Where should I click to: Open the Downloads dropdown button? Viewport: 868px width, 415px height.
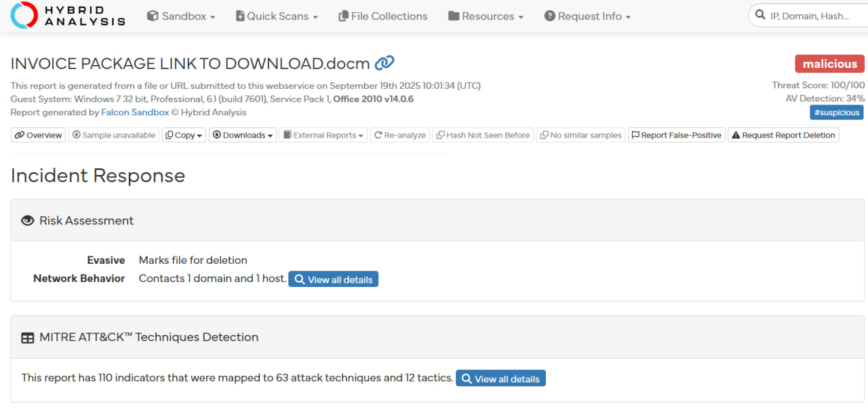pyautogui.click(x=243, y=135)
